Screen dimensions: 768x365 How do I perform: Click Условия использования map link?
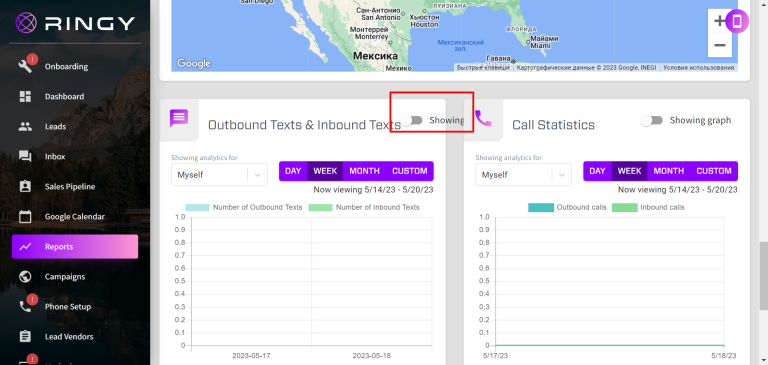pos(698,68)
